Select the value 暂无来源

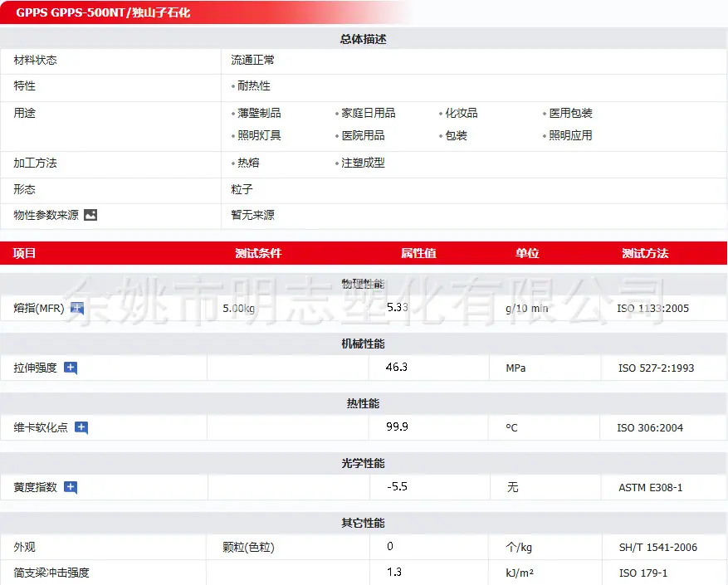click(x=252, y=215)
